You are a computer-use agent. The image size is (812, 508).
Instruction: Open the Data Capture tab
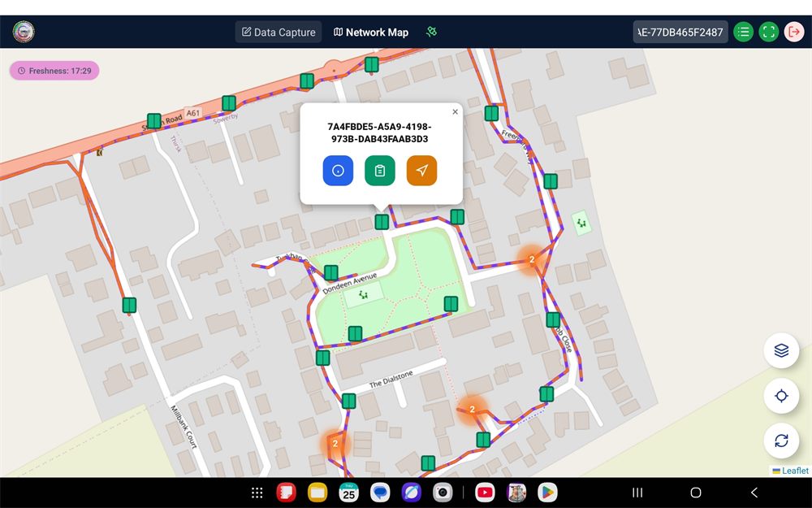tap(279, 33)
